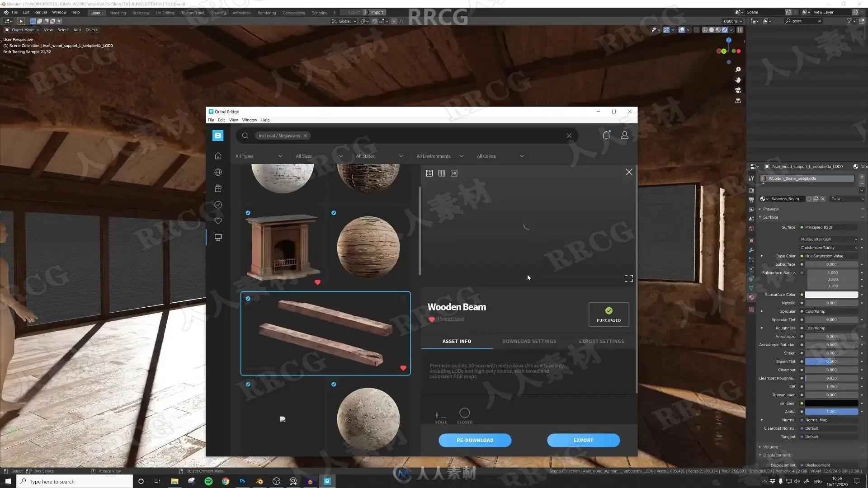Expand the Volume section in material properties
Viewport: 868px width, 488px height.
click(770, 447)
